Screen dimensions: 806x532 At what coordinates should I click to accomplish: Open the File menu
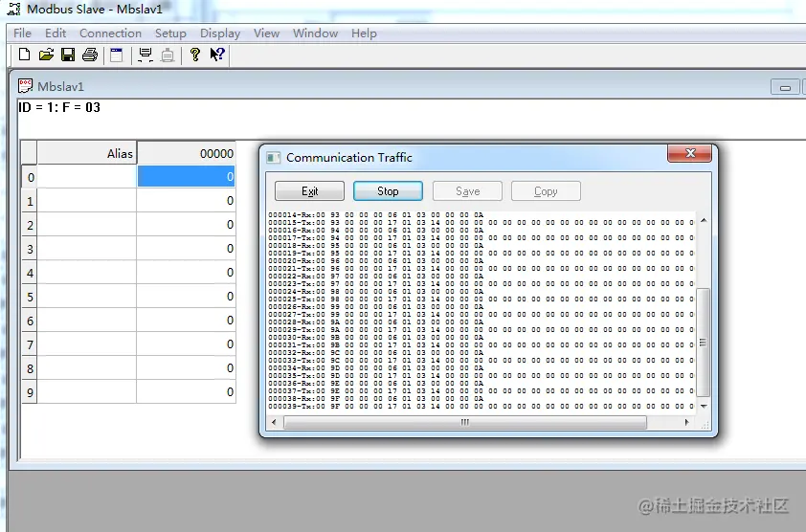click(22, 33)
